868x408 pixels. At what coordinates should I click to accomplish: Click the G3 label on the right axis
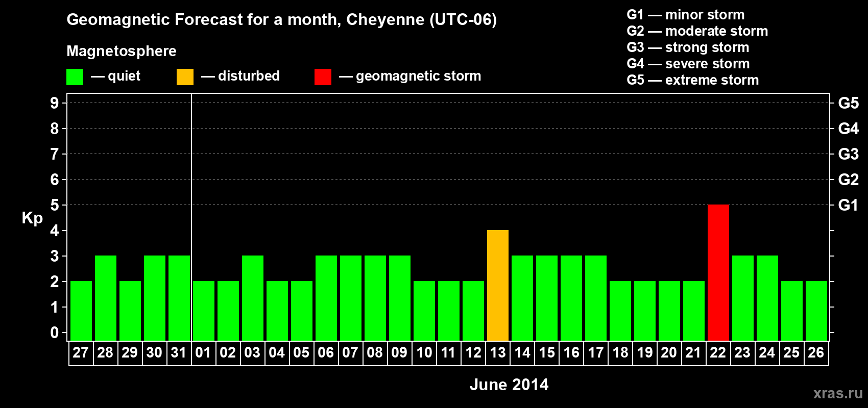point(848,154)
